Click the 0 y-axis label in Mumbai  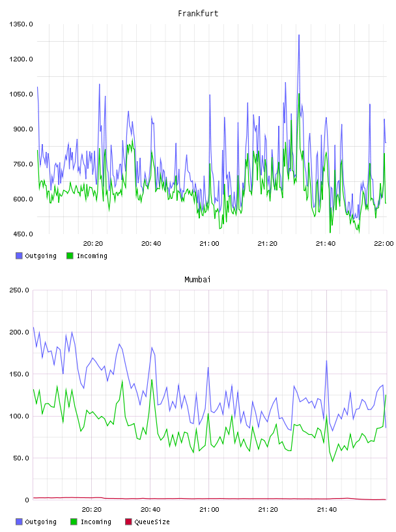tap(27, 500)
